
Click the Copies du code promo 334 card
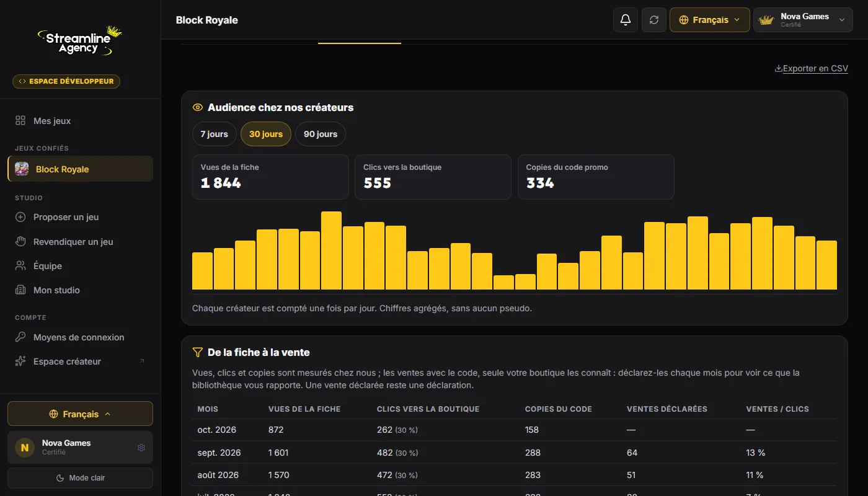[x=596, y=177]
